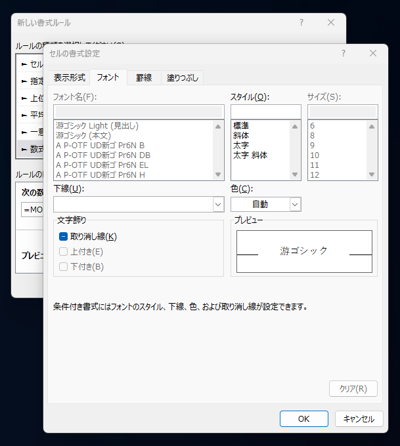This screenshot has width=400, height=446.
Task: Choose 太字 斜体 in the style list
Action: coord(250,155)
